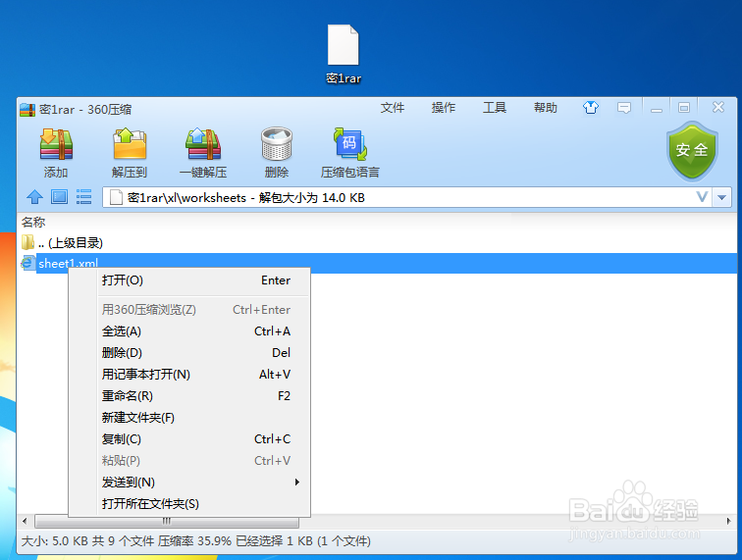Go up one level with blue arrow
This screenshot has height=560, width=742.
point(34,197)
